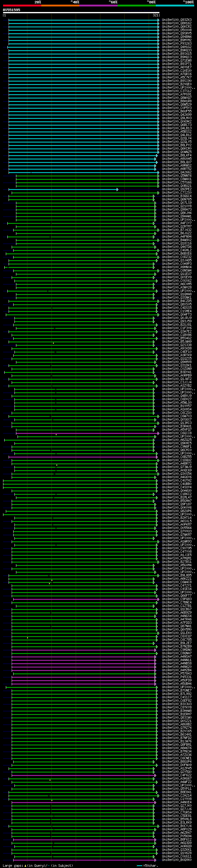
Task: Open label UniRef100_C8WAX1
Action: pyautogui.click(x=177, y=179)
